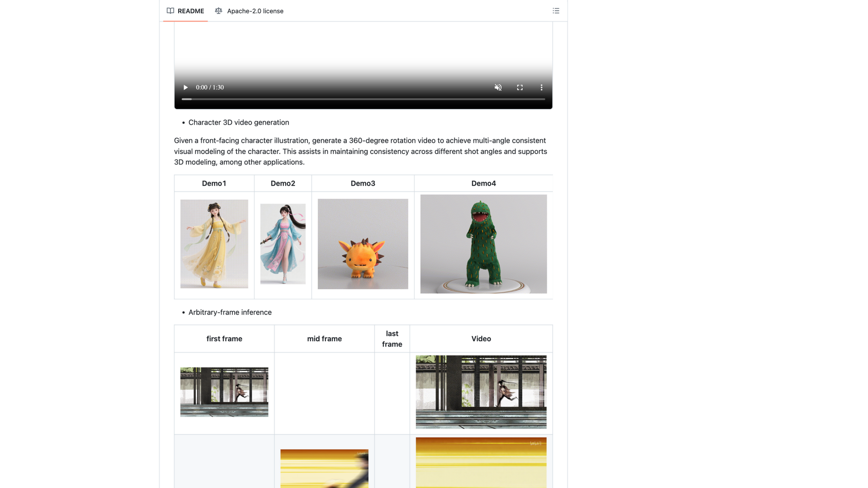Screen dimensions: 868x488
Task: Click the video progress bar
Action: 363,99
